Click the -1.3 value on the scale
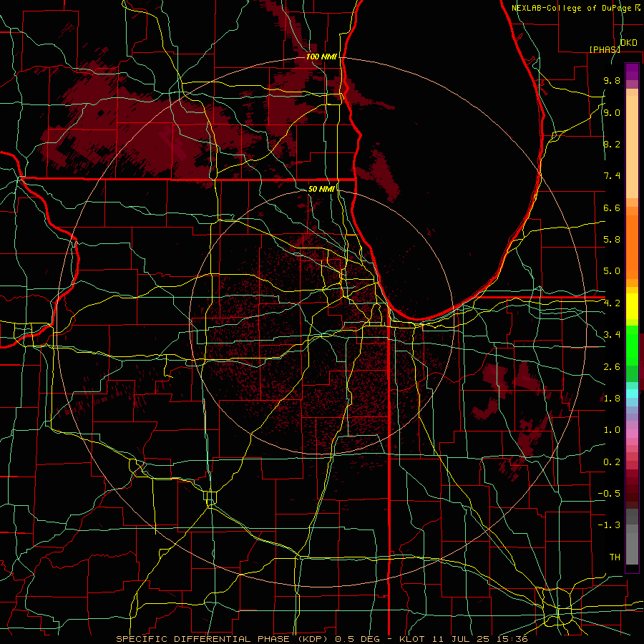The image size is (644, 644). tap(609, 525)
